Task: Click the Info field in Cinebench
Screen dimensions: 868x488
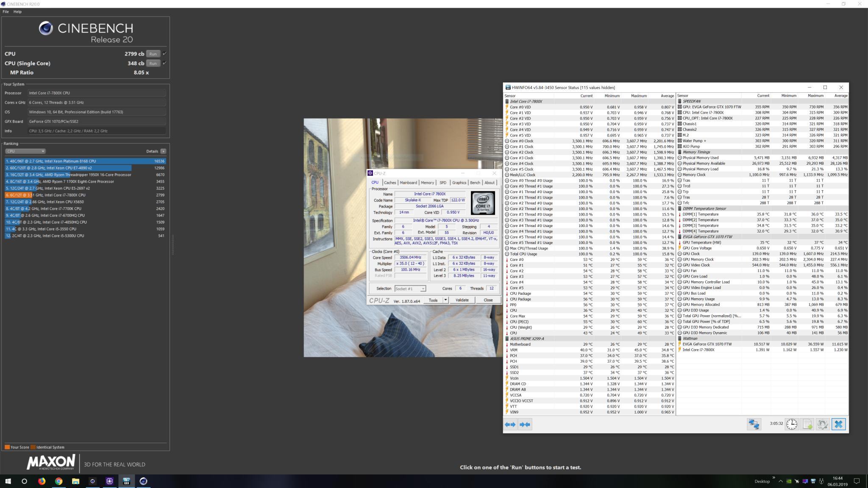Action: [x=97, y=131]
